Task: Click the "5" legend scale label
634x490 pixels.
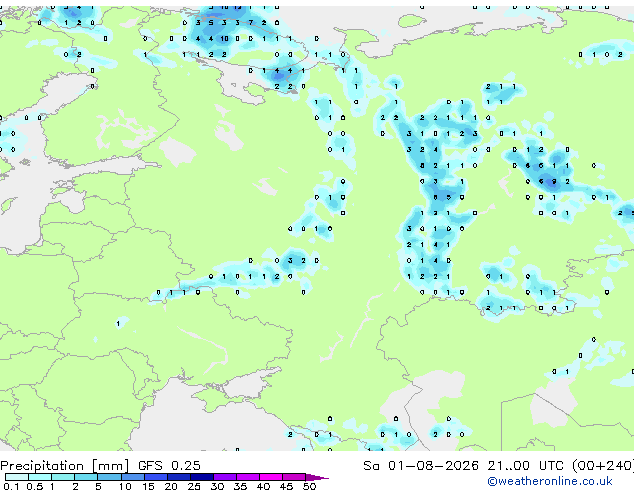Action: click(x=98, y=486)
